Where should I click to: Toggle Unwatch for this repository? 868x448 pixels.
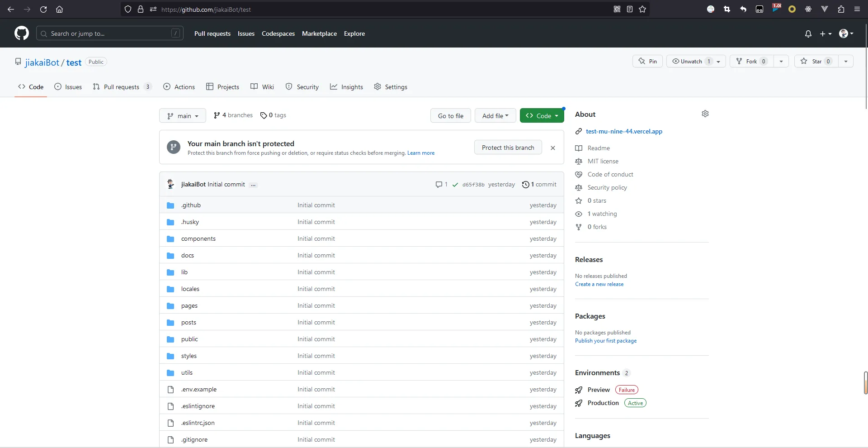pyautogui.click(x=696, y=61)
